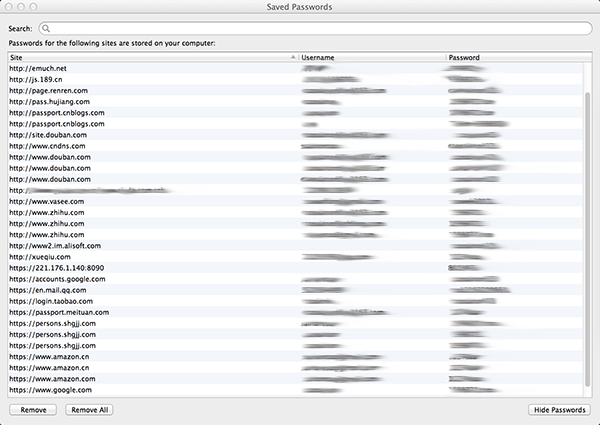Viewport: 600px width, 425px height.
Task: Focus the Search input field
Action: 315,29
